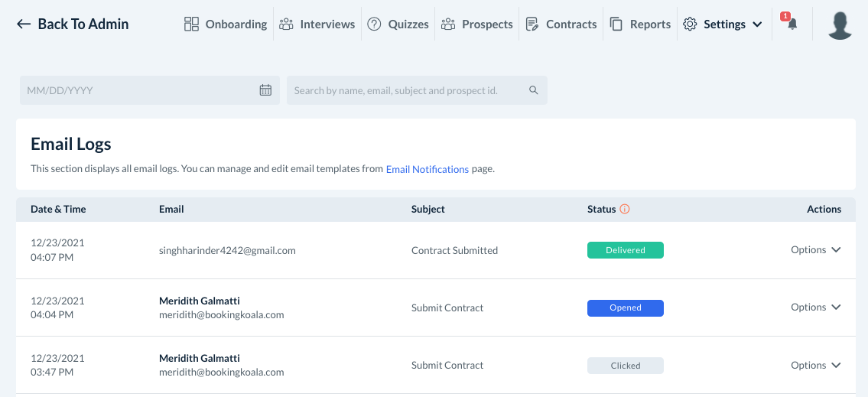Click the back arrow icon
Viewport: 868px width, 397px height.
[x=24, y=24]
